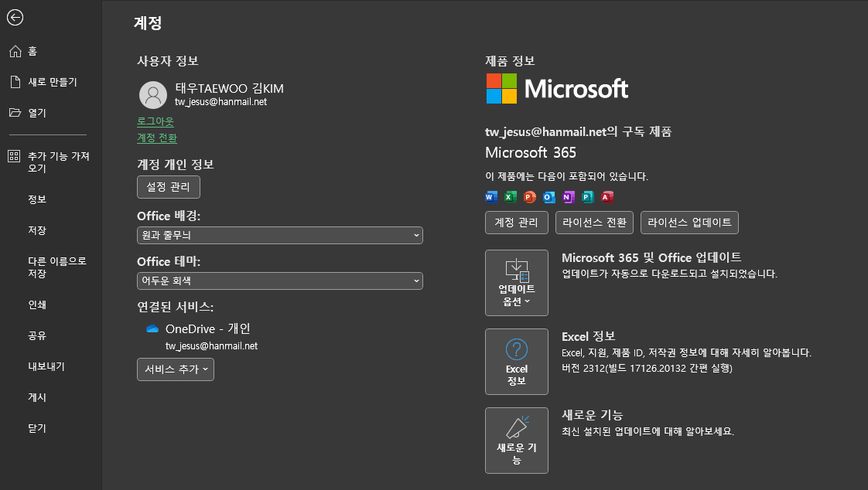Click the OneDrive - 개인 service entry
The image size is (868, 490).
[x=207, y=329]
